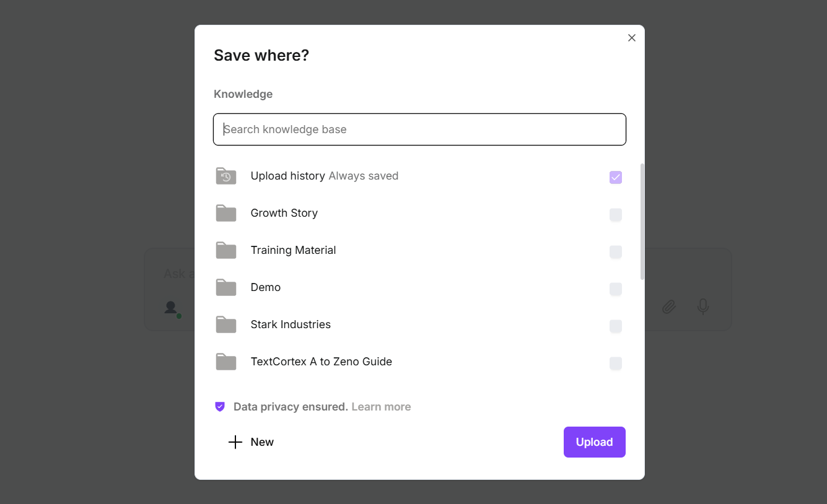Click the Stark Industries folder icon
The height and width of the screenshot is (504, 827).
pos(225,324)
